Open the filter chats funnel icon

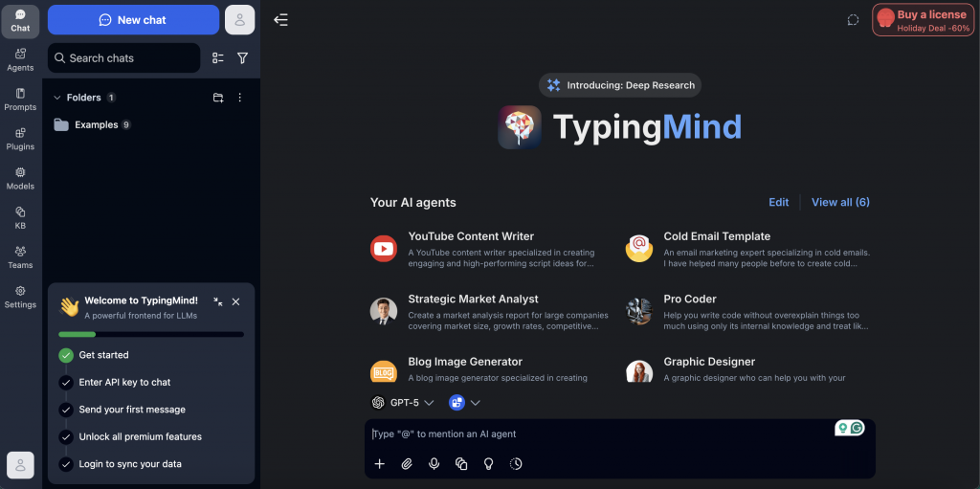[242, 58]
